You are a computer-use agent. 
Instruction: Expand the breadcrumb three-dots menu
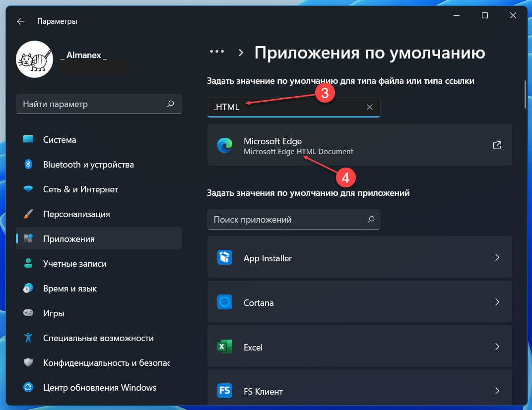(x=217, y=52)
